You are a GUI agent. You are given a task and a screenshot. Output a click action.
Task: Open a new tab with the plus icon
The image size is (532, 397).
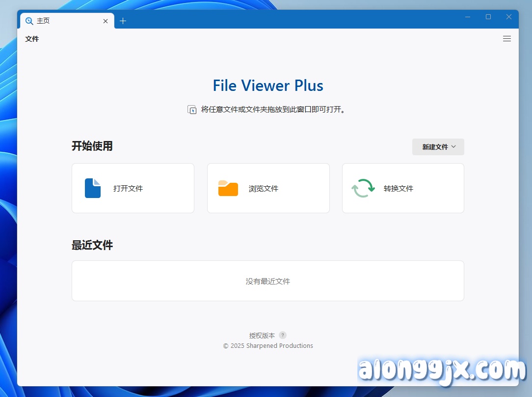tap(123, 21)
